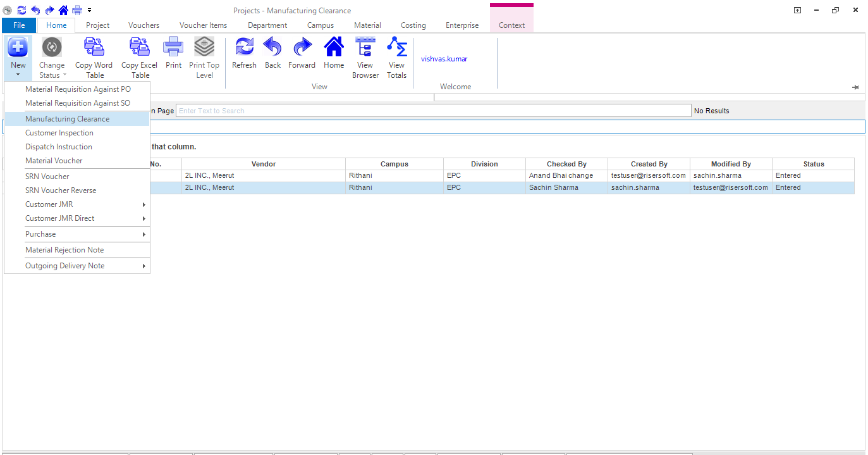Choose Material Rejection Note from the menu

click(x=77, y=250)
